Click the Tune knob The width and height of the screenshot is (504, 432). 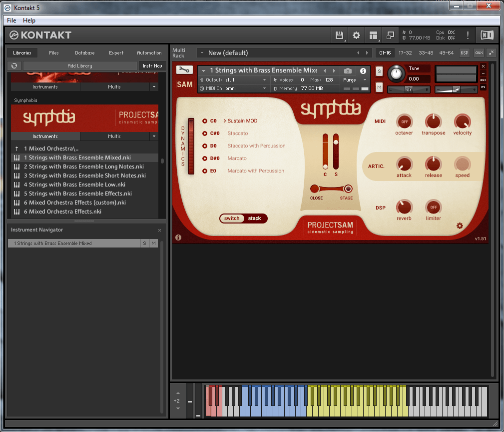(396, 73)
